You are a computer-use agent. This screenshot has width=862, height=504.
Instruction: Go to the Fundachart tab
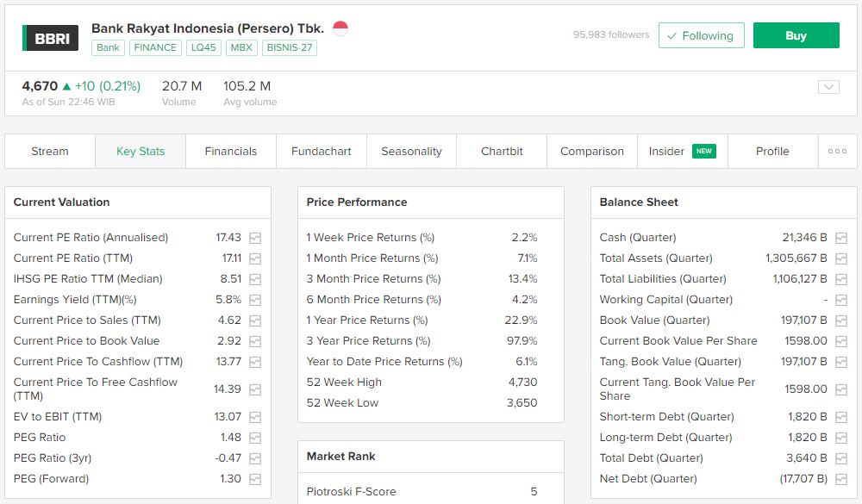point(321,151)
